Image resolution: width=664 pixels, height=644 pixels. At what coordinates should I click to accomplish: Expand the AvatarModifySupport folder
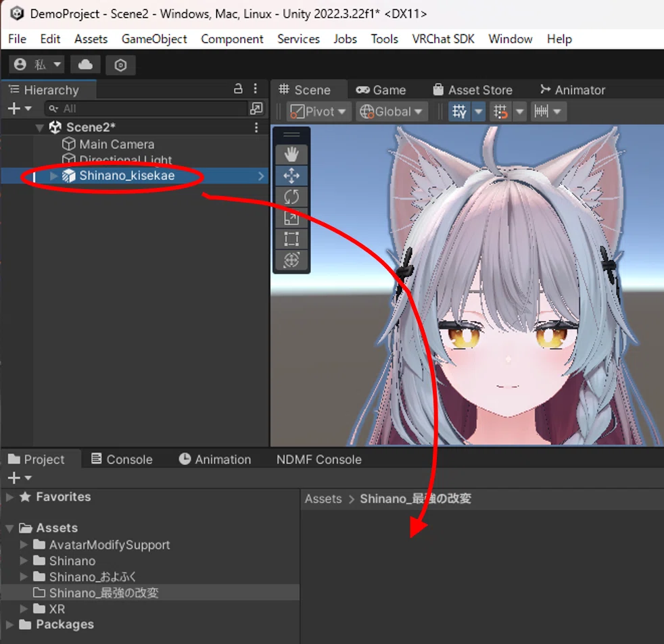pyautogui.click(x=24, y=545)
